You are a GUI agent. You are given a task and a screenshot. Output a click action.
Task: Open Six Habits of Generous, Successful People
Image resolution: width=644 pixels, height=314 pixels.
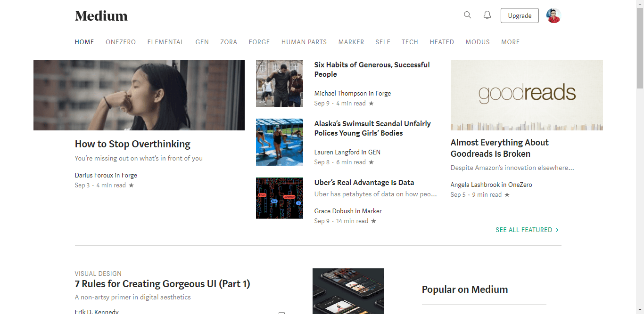(x=372, y=70)
